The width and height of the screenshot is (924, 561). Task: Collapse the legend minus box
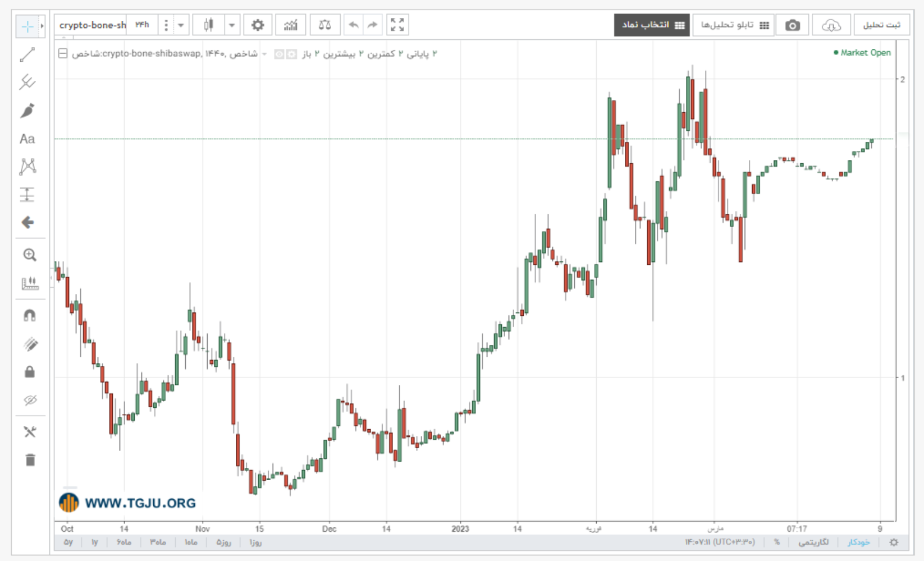tap(63, 54)
